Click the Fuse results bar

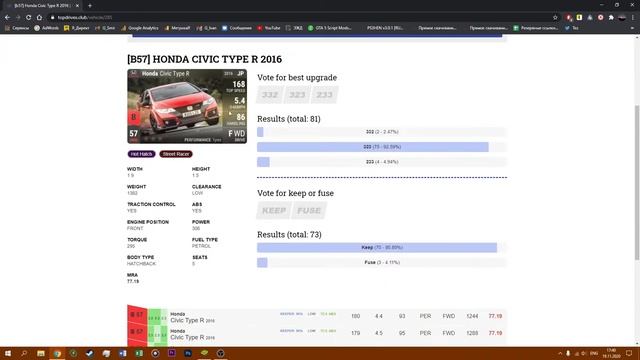[382, 262]
